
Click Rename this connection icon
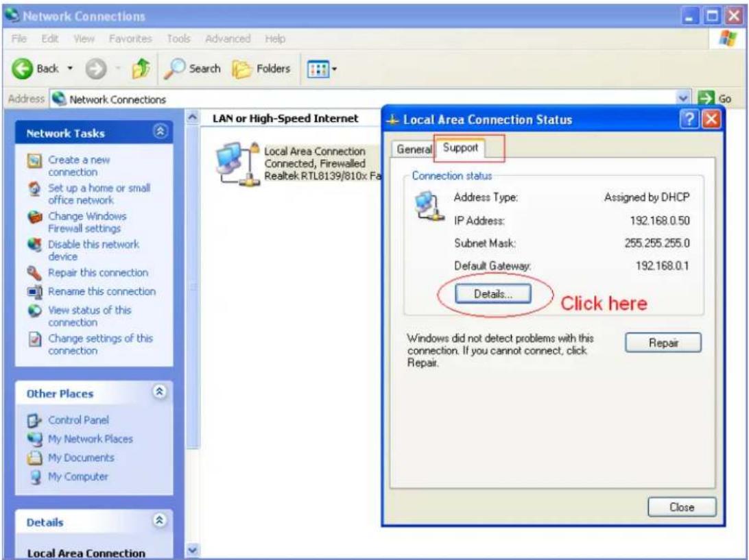(x=34, y=292)
